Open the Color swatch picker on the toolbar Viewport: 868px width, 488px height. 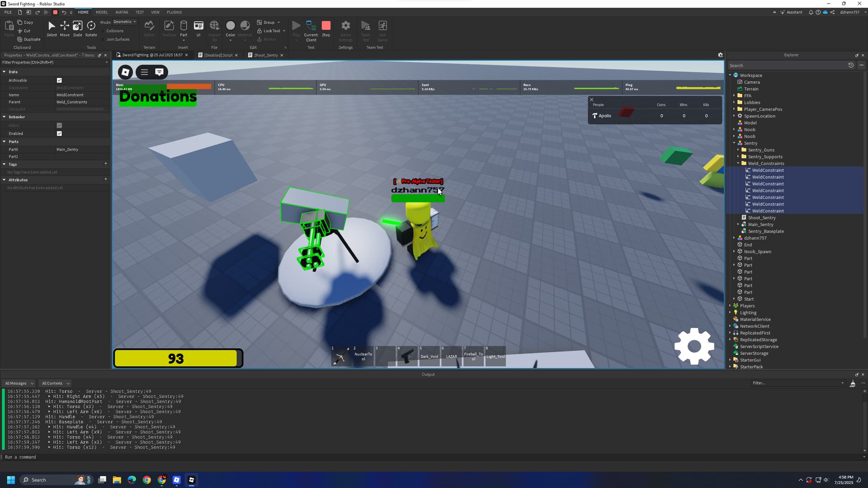pyautogui.click(x=230, y=26)
